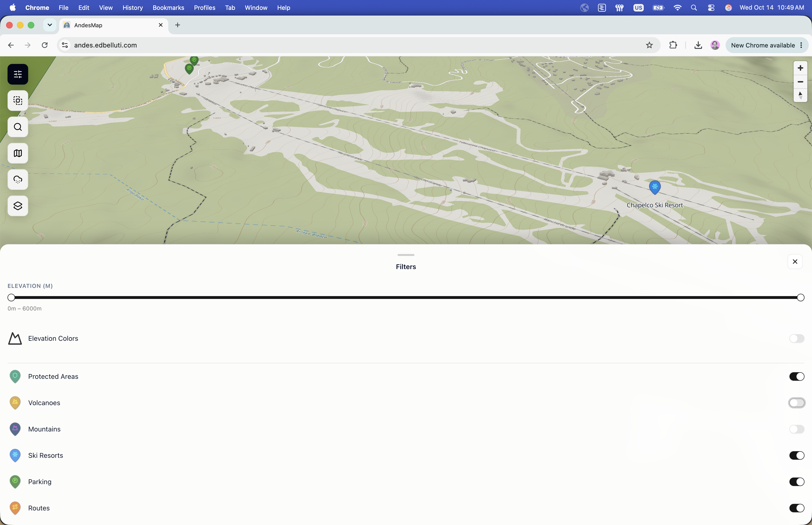Click the 0m – 6000m range text

tap(24, 309)
